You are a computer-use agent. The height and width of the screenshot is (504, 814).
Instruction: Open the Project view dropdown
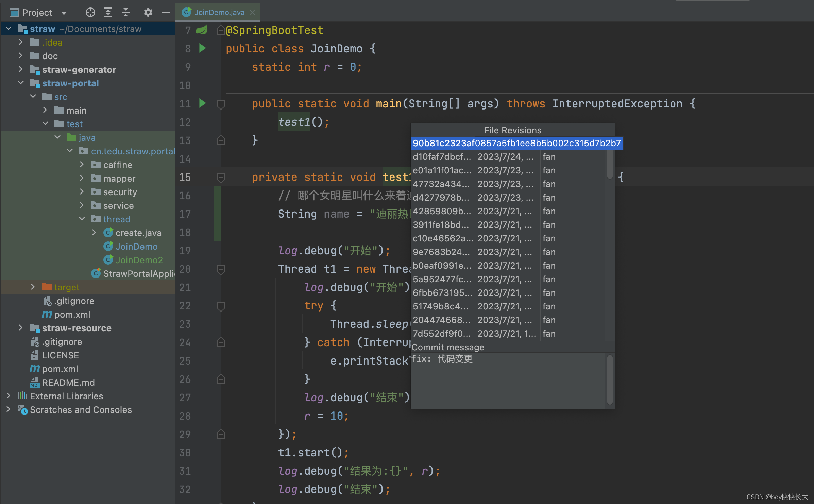(x=64, y=13)
